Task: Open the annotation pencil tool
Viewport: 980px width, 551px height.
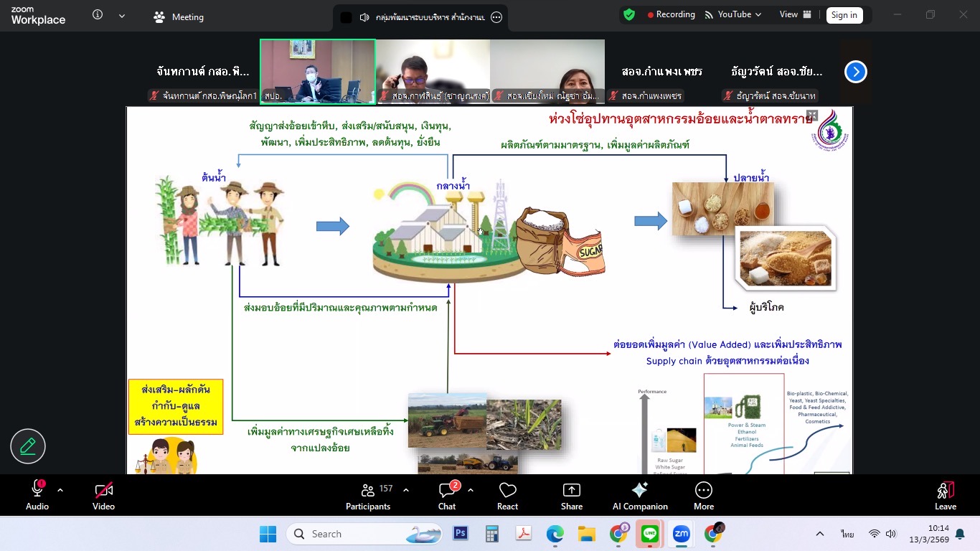Action: [28, 446]
